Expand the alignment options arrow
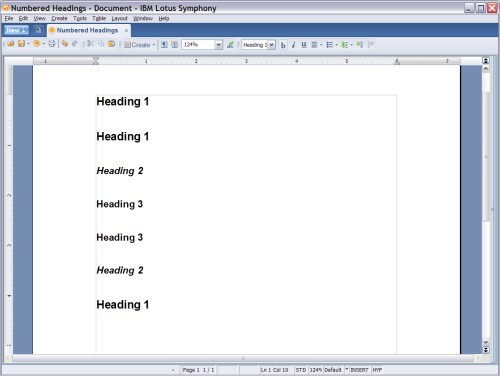 [321, 45]
